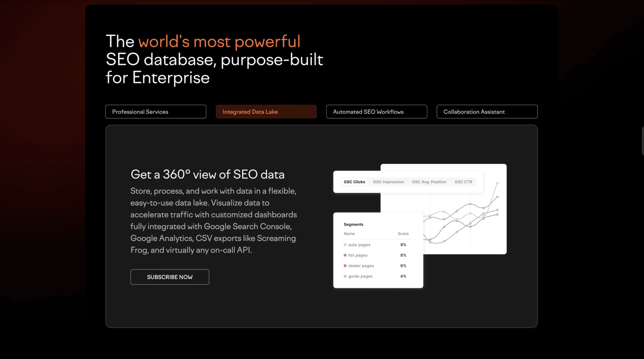Click the orange line's last data point
Viewport: 644px width, 359px height.
[497, 214]
